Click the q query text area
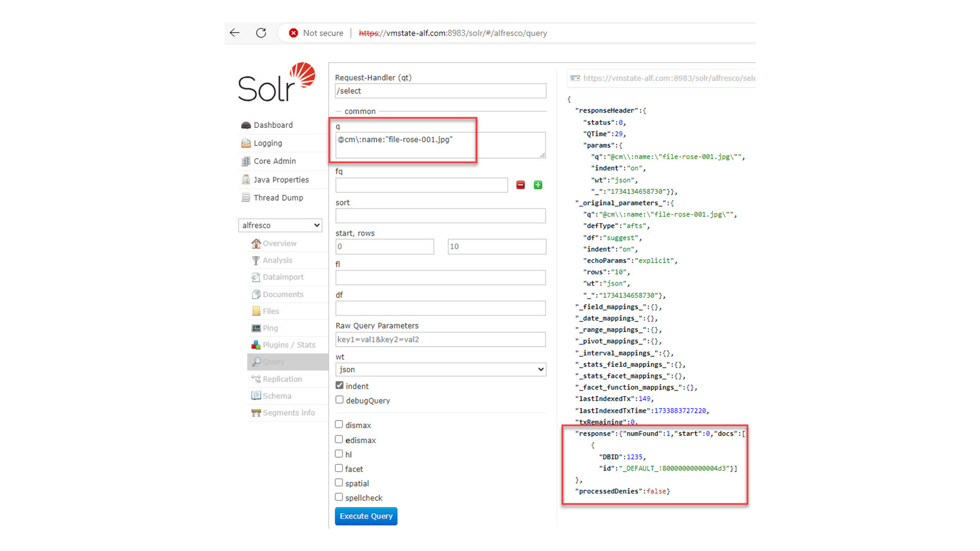This screenshot has height=551, width=980. tap(441, 145)
